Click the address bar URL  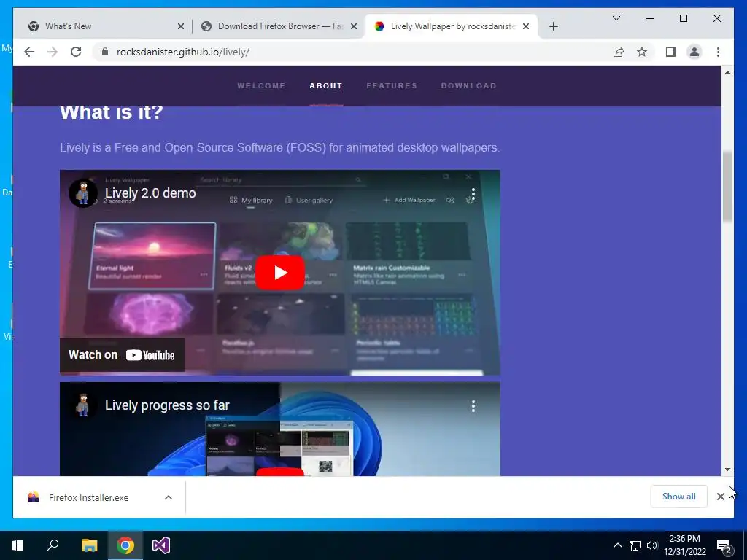coord(183,52)
